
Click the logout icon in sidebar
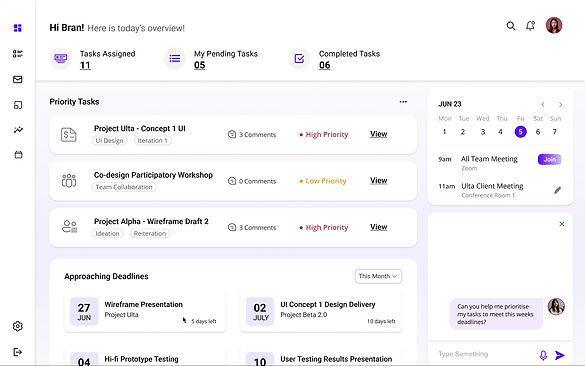pos(18,352)
